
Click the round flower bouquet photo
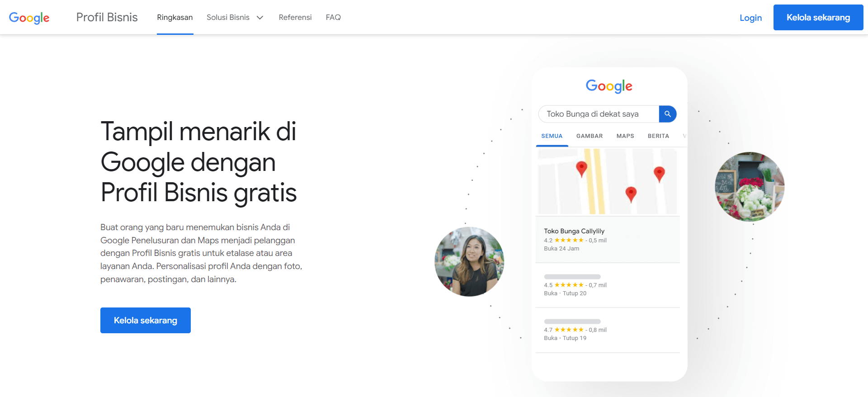750,187
